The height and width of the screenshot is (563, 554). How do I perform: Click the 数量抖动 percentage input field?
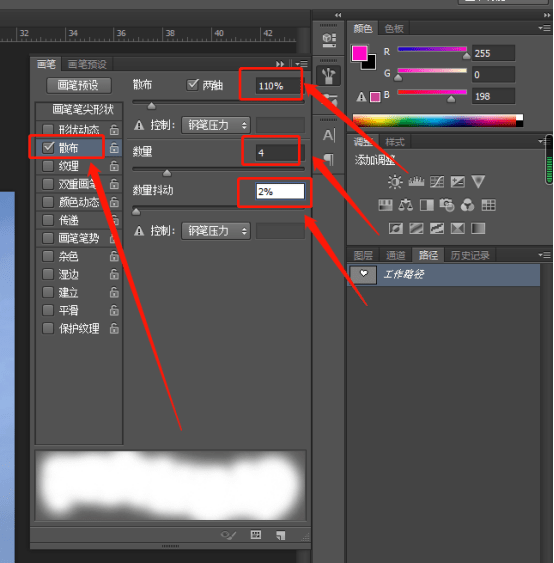280,191
